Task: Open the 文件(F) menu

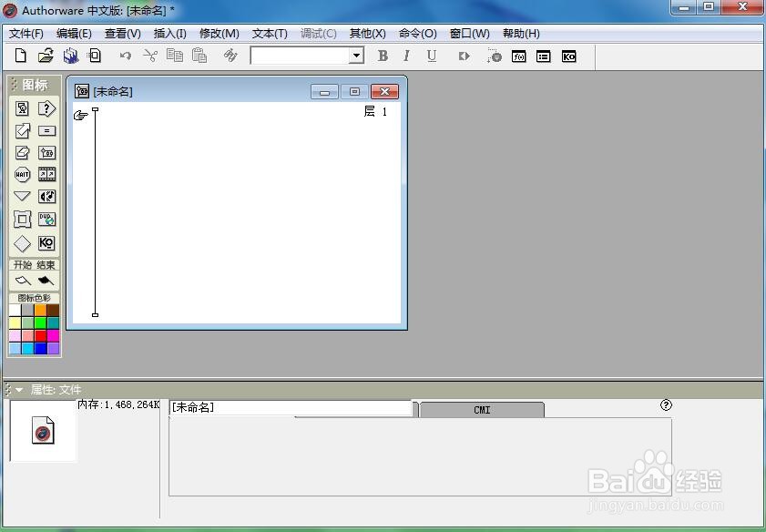Action: [x=26, y=34]
